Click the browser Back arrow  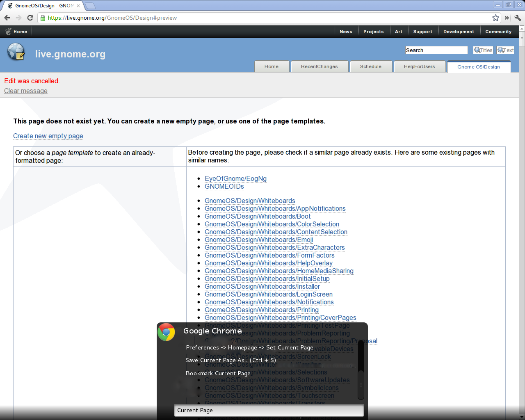point(7,18)
